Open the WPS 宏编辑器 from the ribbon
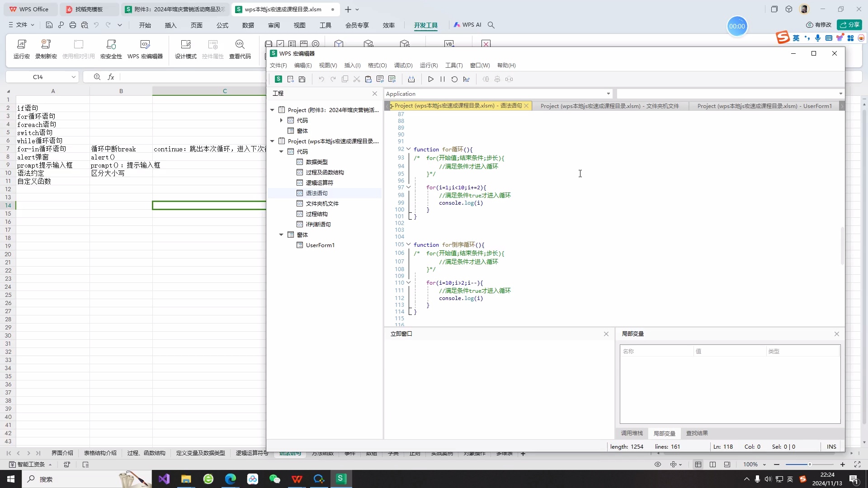 click(145, 49)
